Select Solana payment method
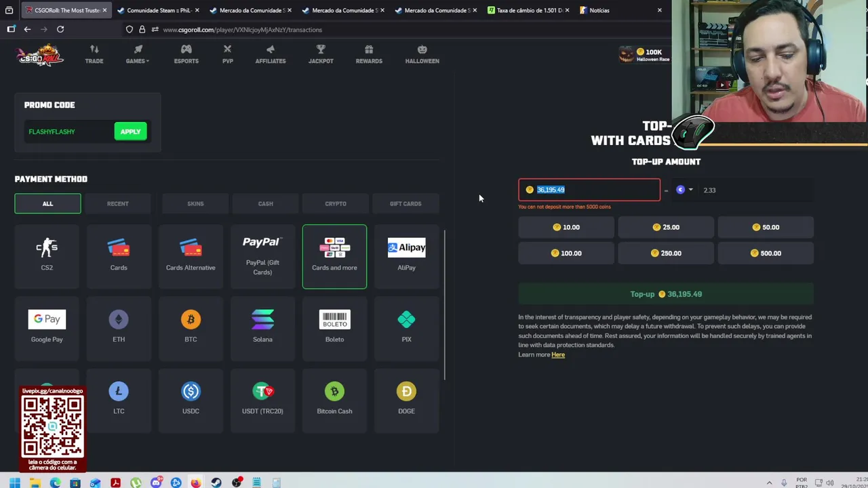The width and height of the screenshot is (868, 488). pyautogui.click(x=262, y=328)
